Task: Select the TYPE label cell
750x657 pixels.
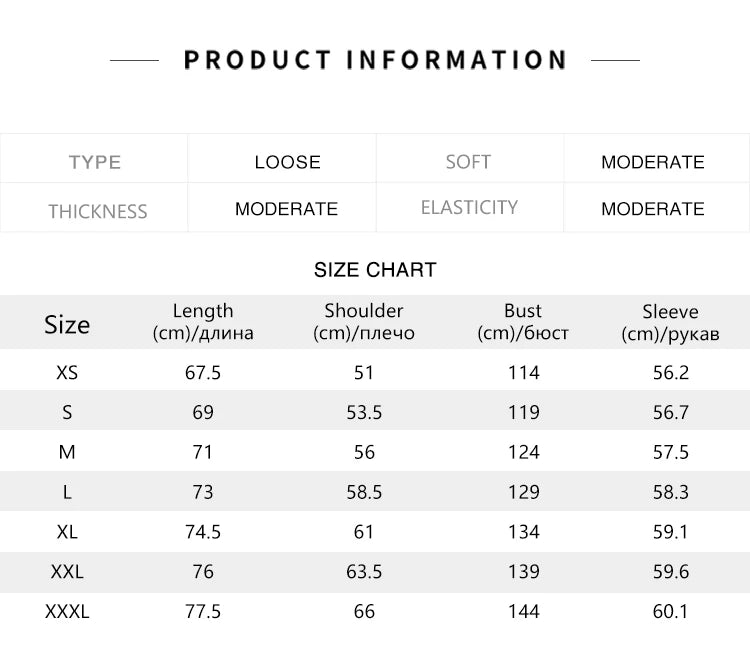Action: tap(95, 162)
